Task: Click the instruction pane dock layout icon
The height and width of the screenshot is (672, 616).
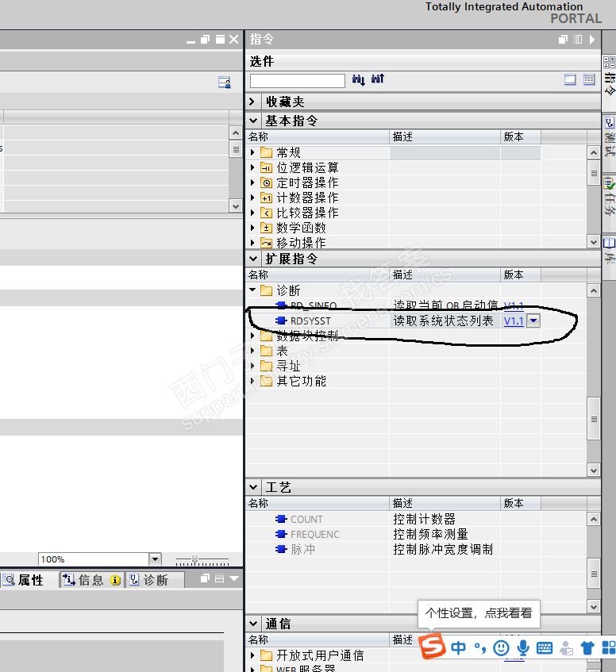Action: (578, 40)
